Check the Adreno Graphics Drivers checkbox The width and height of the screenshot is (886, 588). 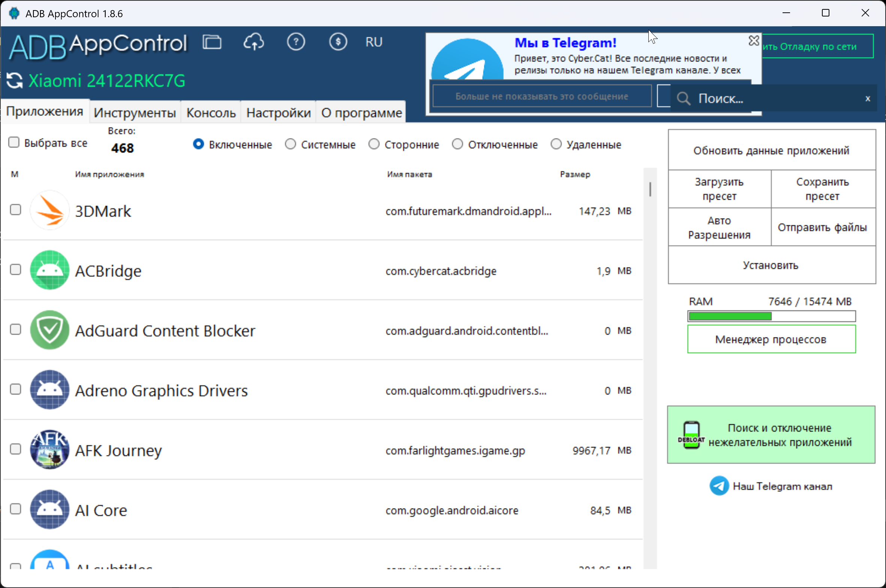click(15, 389)
